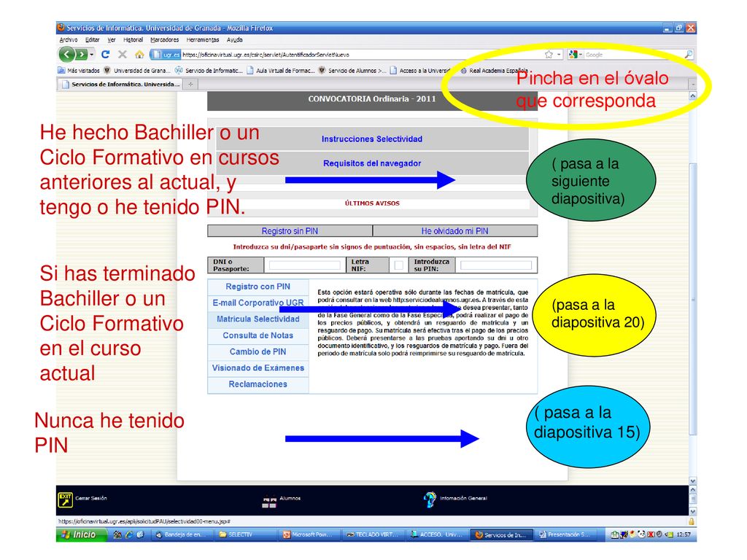Screen dimensions: 747x560
Task: Click He olvidado mi PIN button
Action: point(455,231)
